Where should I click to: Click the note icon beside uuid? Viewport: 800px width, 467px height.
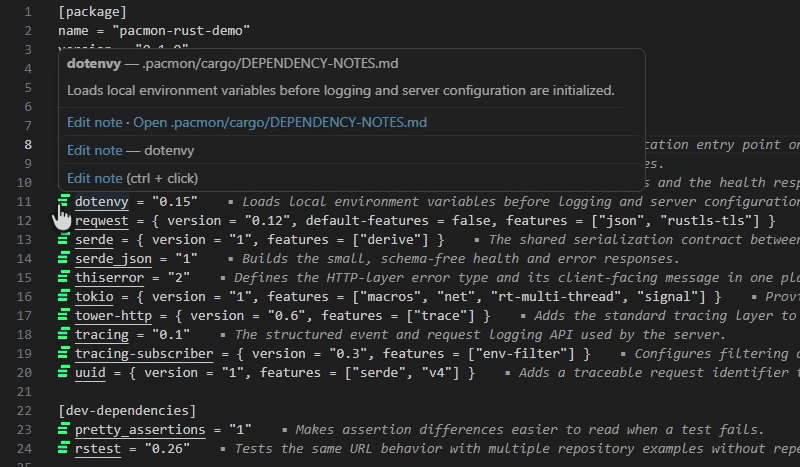pos(63,372)
